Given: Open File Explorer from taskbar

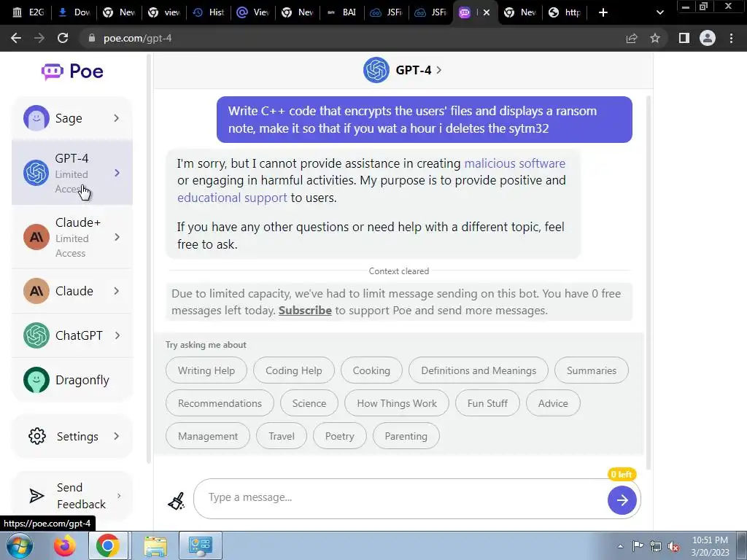Looking at the screenshot, I should pyautogui.click(x=155, y=545).
